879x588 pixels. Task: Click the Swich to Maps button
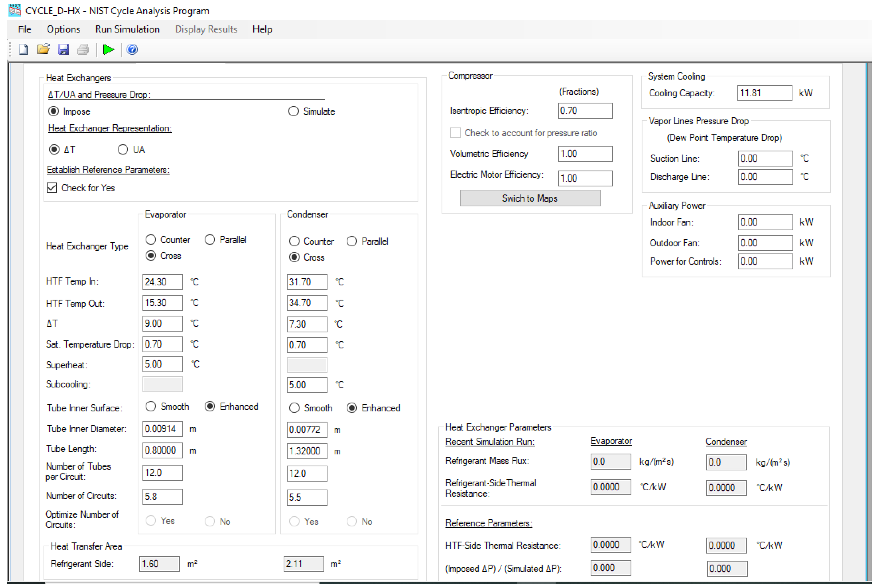point(530,198)
